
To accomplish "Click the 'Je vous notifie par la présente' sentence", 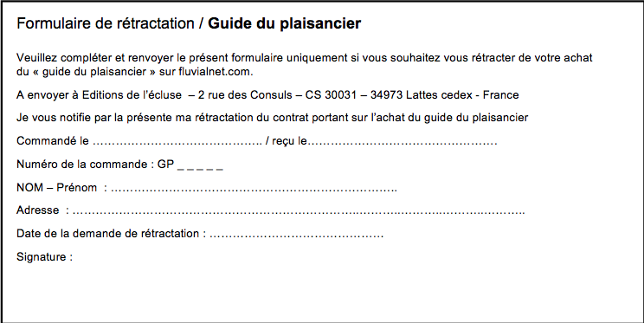I will point(273,118).
